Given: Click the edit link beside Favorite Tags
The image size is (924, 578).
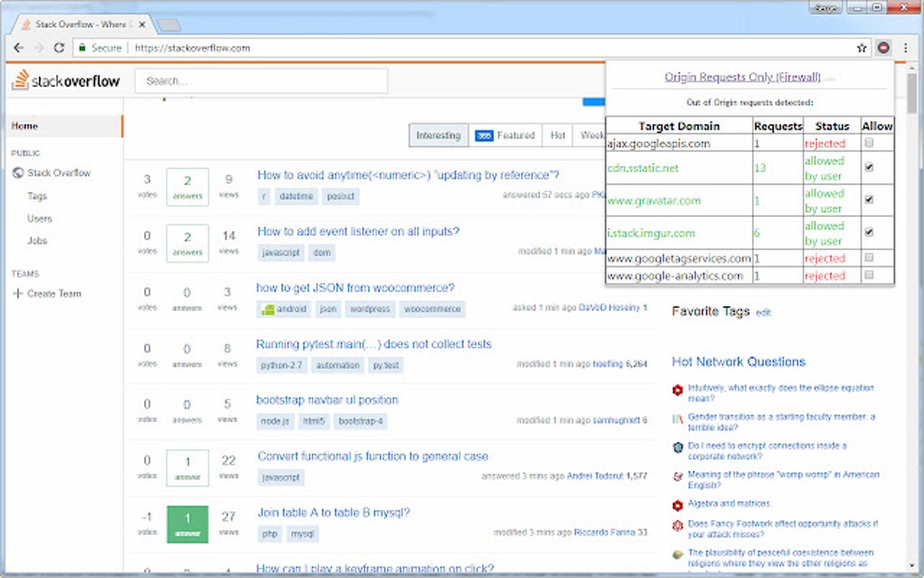Looking at the screenshot, I should click(763, 313).
